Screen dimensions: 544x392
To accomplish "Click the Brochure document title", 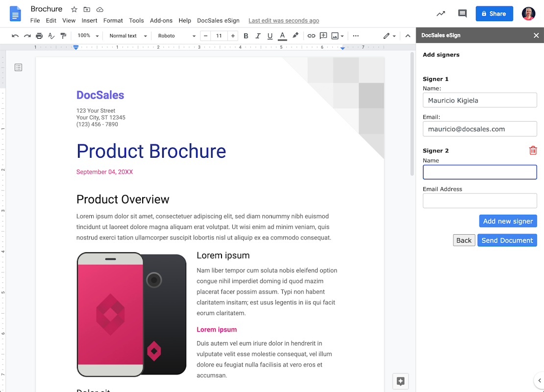I will [x=47, y=9].
